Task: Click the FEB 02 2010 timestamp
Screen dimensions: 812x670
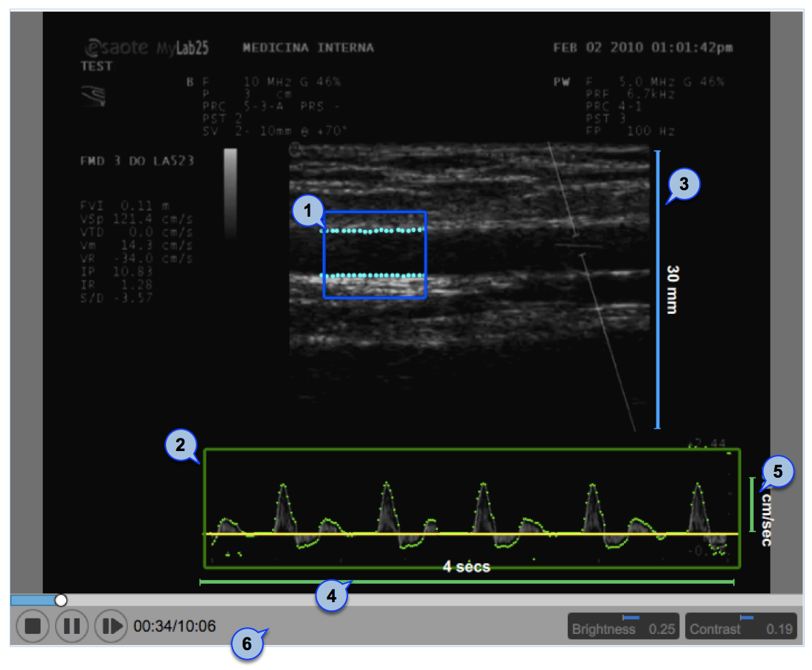Action: (642, 48)
